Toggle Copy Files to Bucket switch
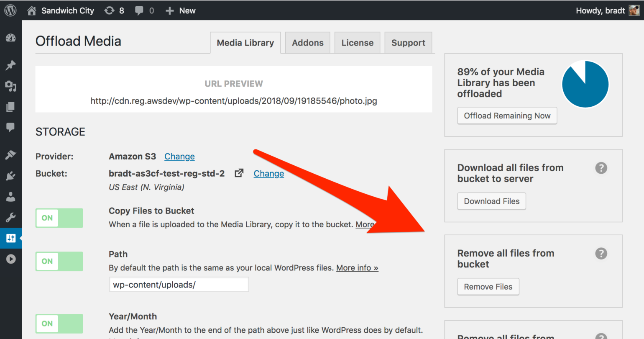Screen dimensions: 644x339 (x=59, y=218)
